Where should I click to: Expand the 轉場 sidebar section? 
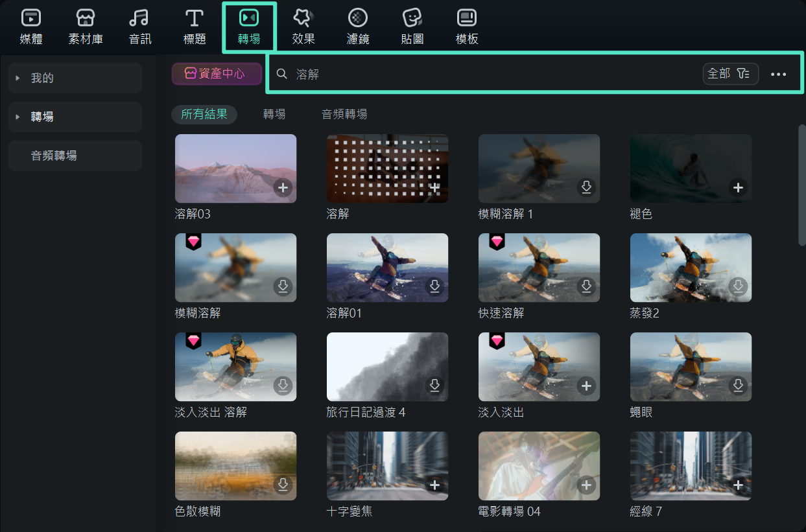click(75, 117)
